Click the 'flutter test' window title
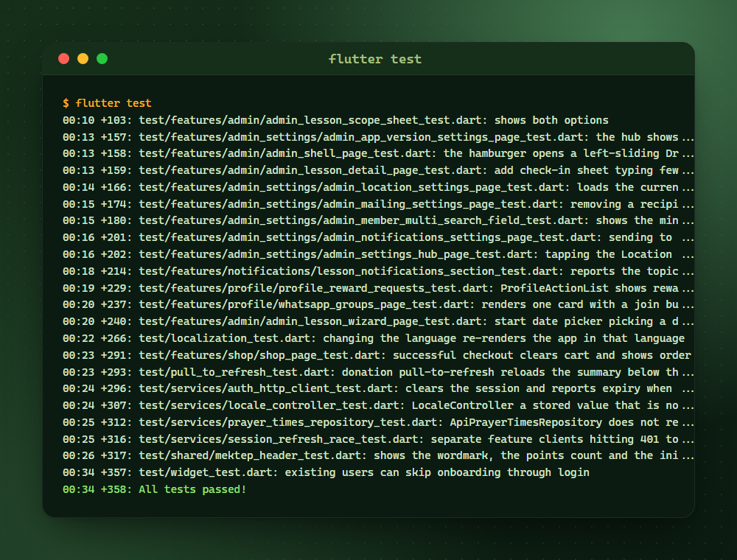737x560 pixels. pyautogui.click(x=374, y=59)
